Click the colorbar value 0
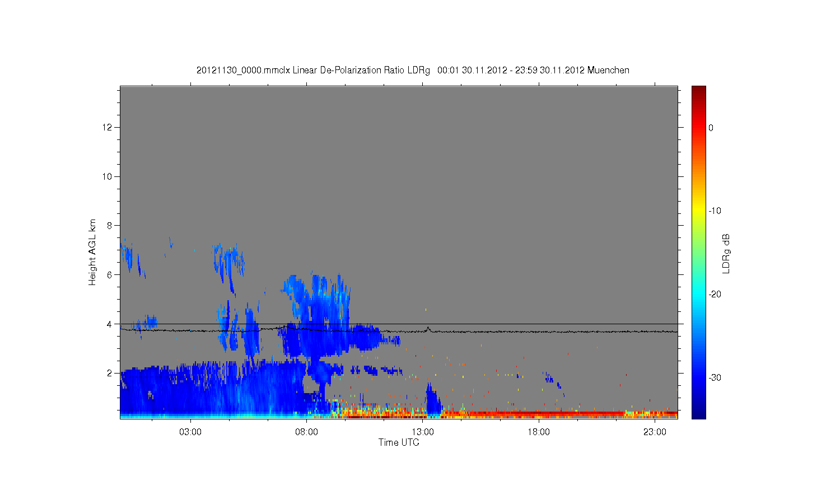The height and width of the screenshot is (504, 840). [x=711, y=128]
